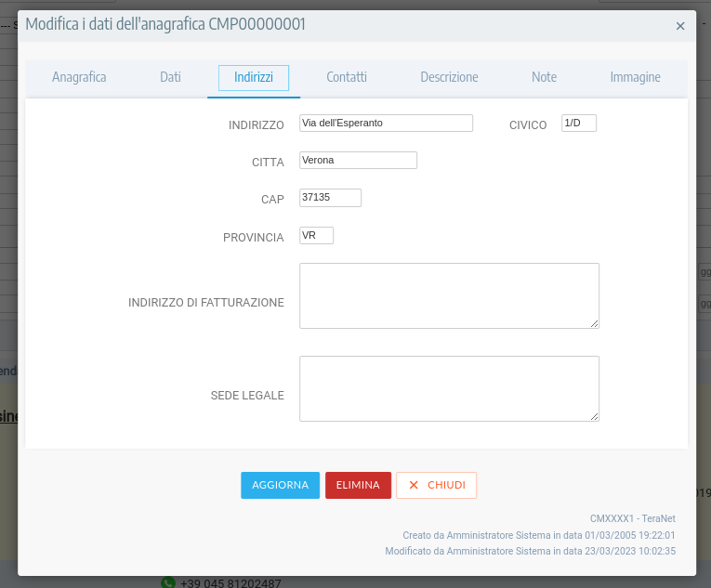Grab the Sede Legale textarea resize handle
The height and width of the screenshot is (588, 711).
click(594, 416)
